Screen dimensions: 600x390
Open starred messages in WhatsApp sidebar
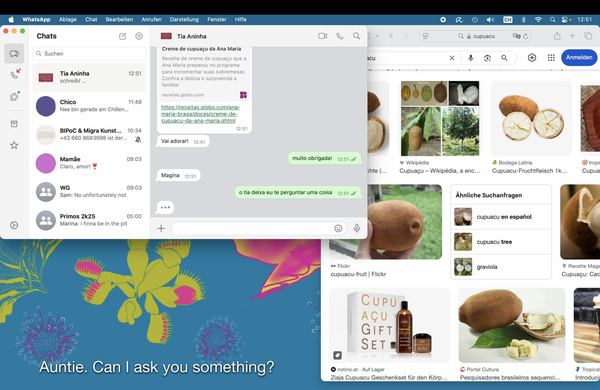coord(14,145)
